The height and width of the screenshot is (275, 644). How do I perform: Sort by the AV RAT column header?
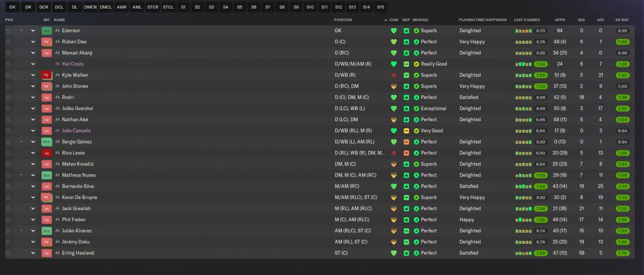622,20
